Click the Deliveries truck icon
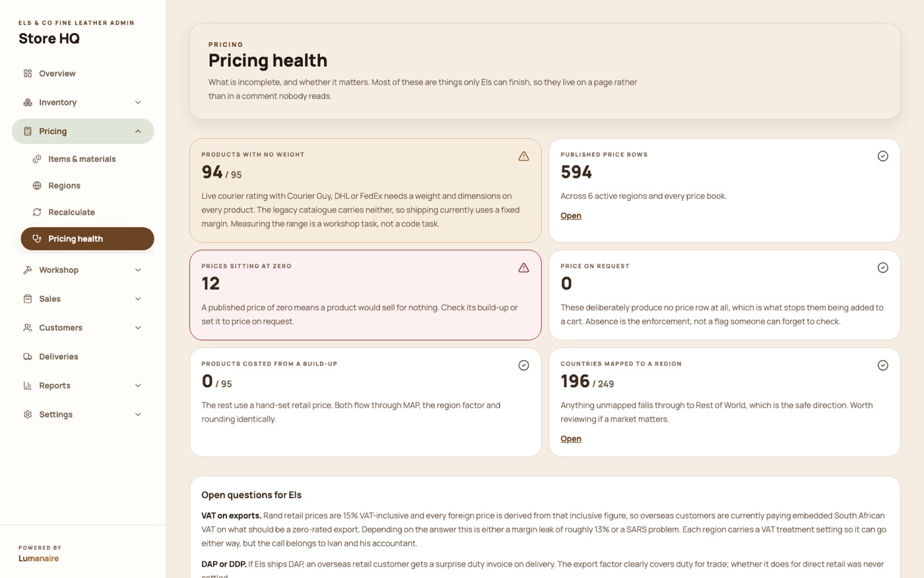This screenshot has width=924, height=578. coord(28,357)
